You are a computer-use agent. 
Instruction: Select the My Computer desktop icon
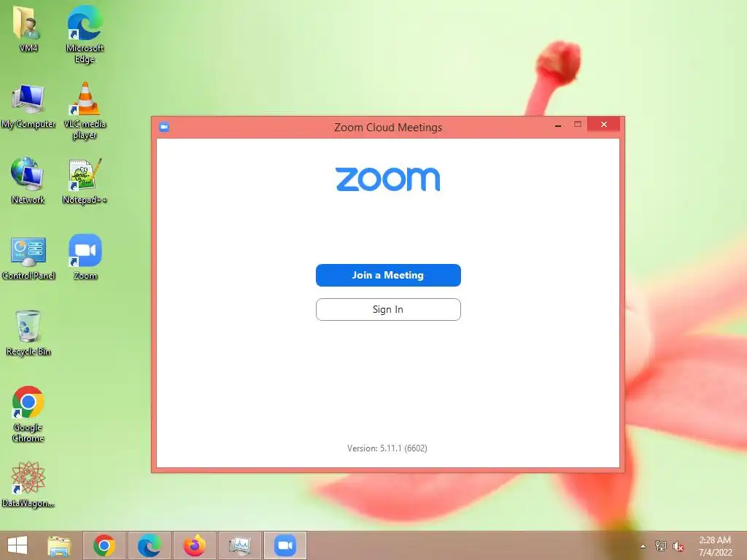[28, 106]
